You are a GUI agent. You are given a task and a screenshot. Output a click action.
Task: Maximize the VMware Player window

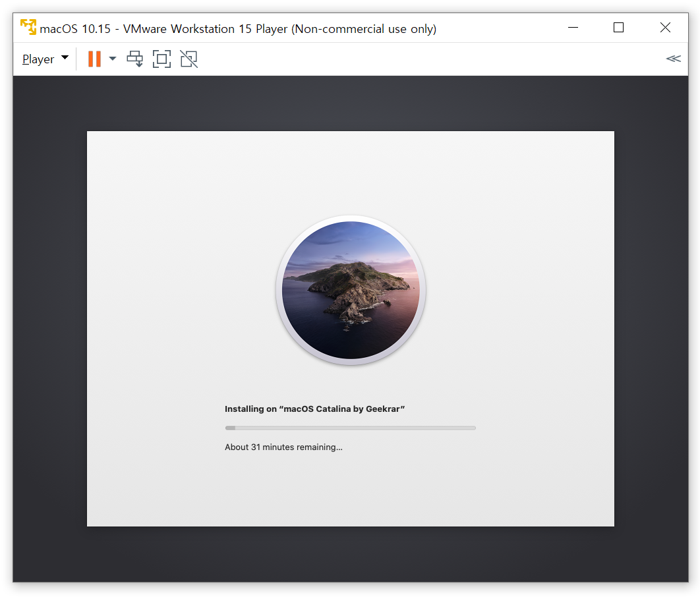[x=618, y=28]
